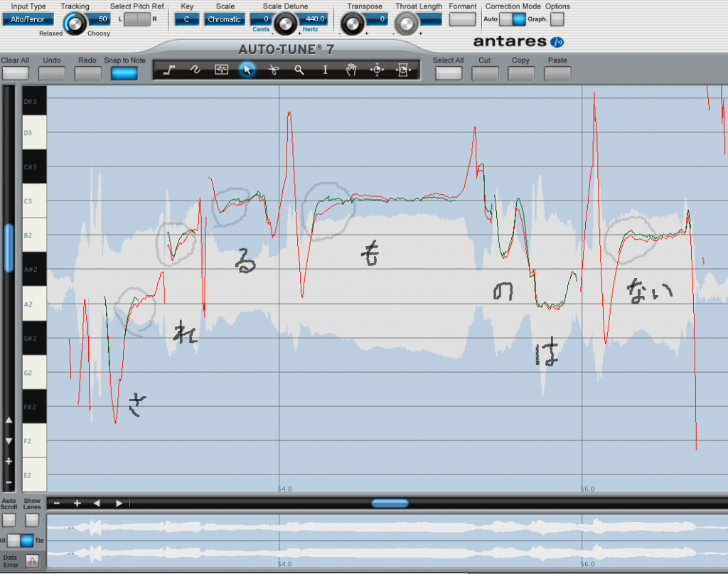This screenshot has width=728, height=574.
Task: Toggle Select Pitch Ref L/R switch
Action: (x=137, y=19)
